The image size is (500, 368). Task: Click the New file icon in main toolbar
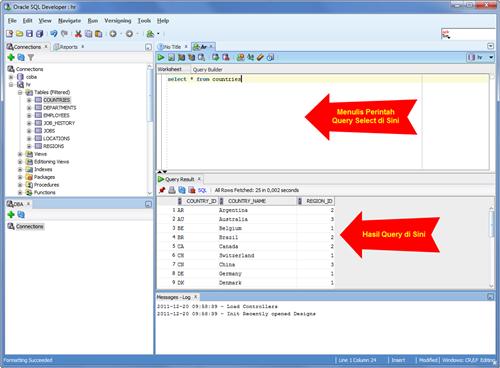pos(9,34)
